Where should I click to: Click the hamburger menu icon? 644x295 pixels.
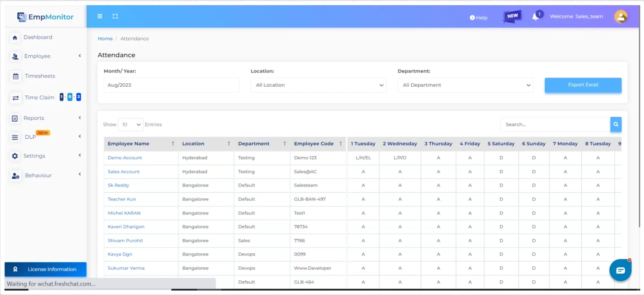(x=100, y=16)
